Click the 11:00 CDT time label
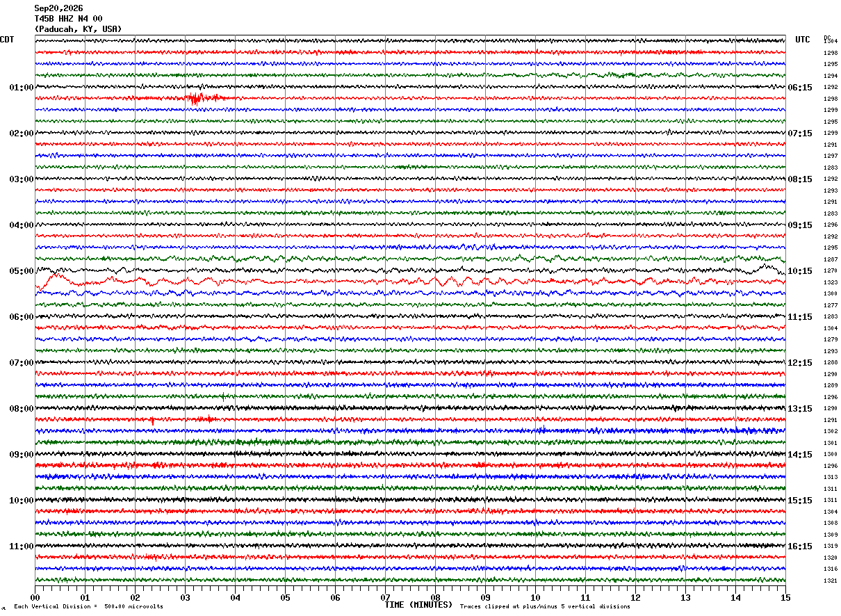Viewport: 841px width, 616px height. 22,546
